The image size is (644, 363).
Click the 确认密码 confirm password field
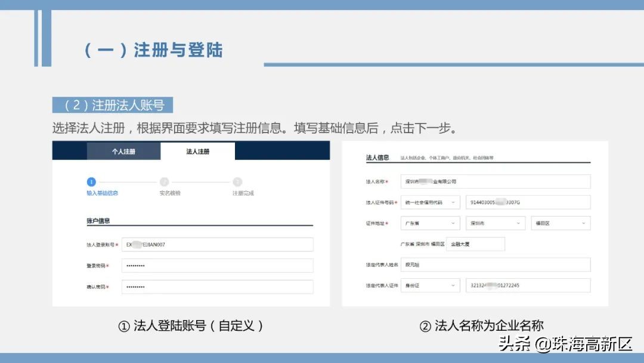pyautogui.click(x=218, y=287)
